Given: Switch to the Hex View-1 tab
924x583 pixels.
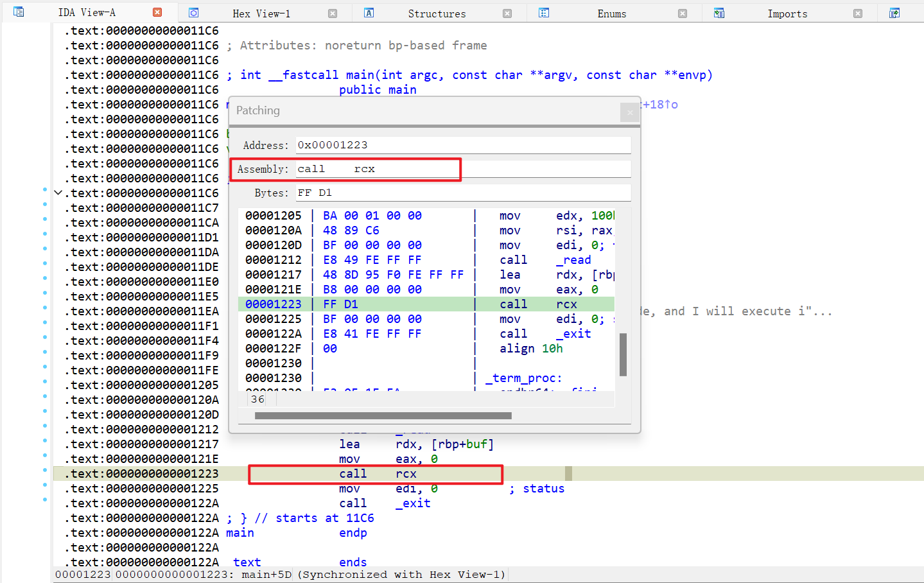Looking at the screenshot, I should (261, 13).
